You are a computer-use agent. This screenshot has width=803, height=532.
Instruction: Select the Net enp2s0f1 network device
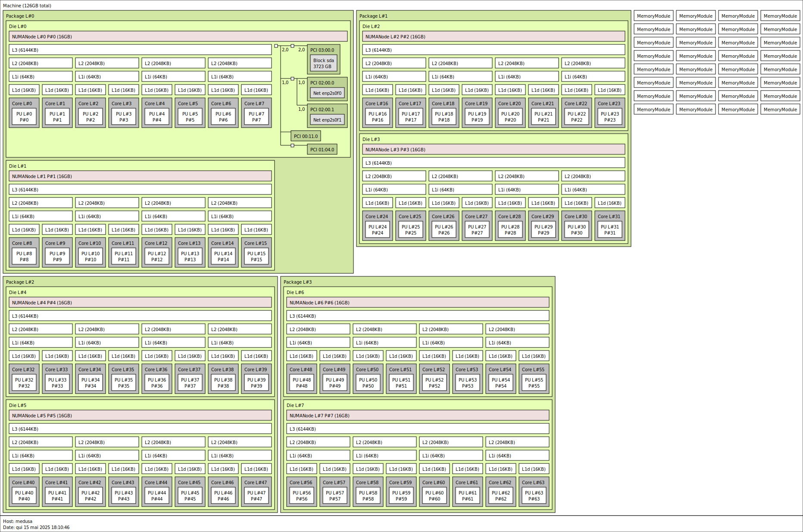pos(327,120)
